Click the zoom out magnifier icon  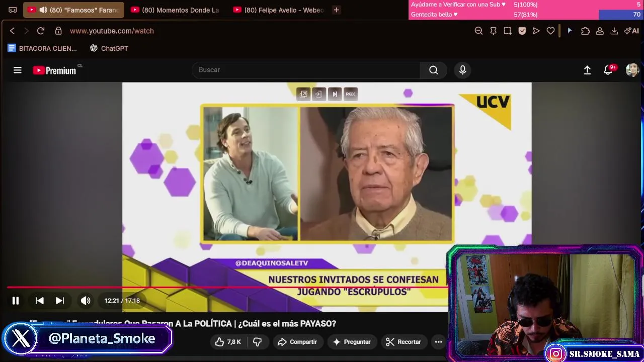point(478,31)
